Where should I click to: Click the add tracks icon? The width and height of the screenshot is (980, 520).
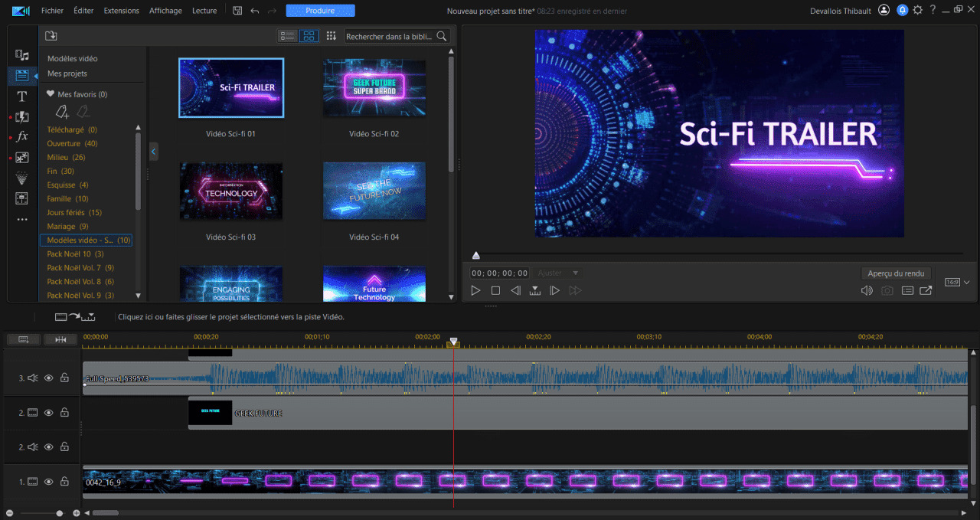pos(23,339)
